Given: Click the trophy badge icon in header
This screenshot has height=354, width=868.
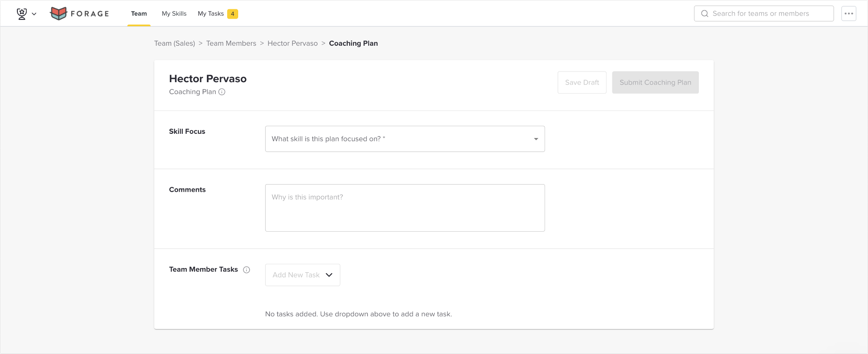Looking at the screenshot, I should 22,14.
